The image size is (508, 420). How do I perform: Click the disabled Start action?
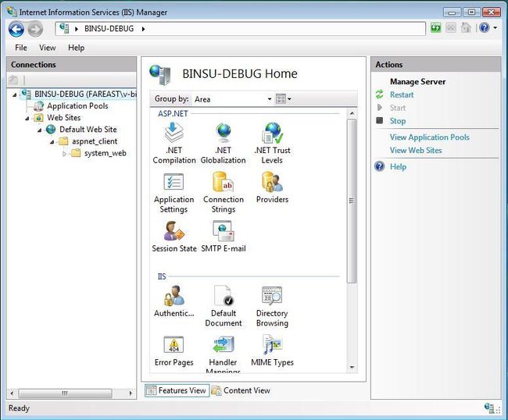[x=398, y=108]
